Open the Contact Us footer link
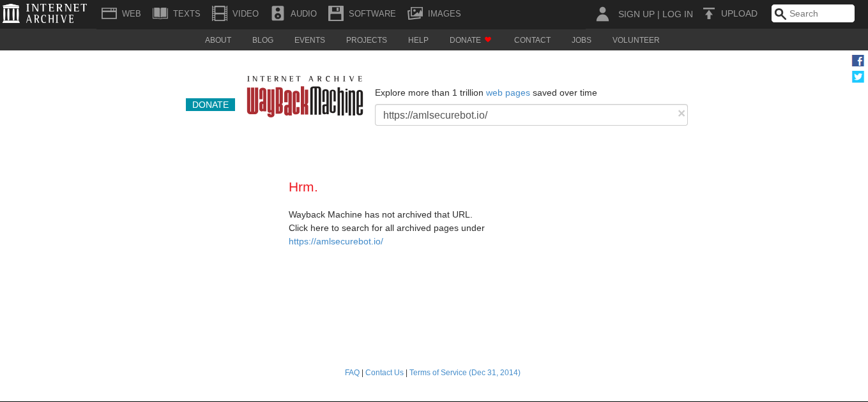The height and width of the screenshot is (402, 868). (x=385, y=373)
